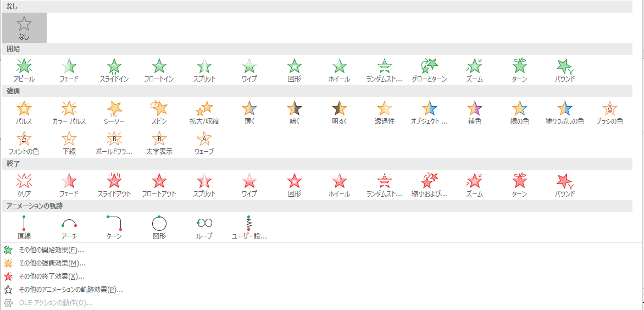Choose green 図形 entrance effect
The height and width of the screenshot is (310, 644).
(295, 70)
